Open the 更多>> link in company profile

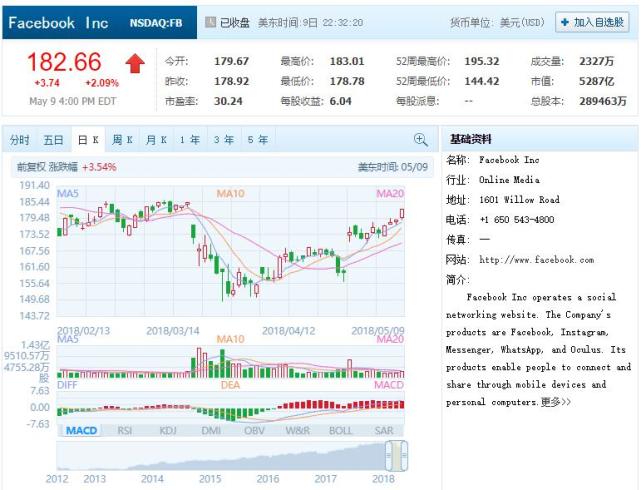[x=556, y=402]
